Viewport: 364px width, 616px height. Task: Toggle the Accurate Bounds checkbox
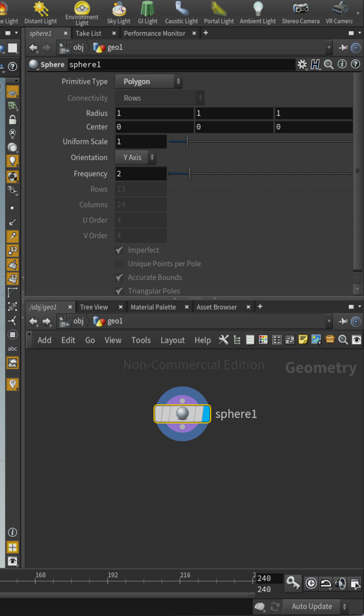(119, 277)
